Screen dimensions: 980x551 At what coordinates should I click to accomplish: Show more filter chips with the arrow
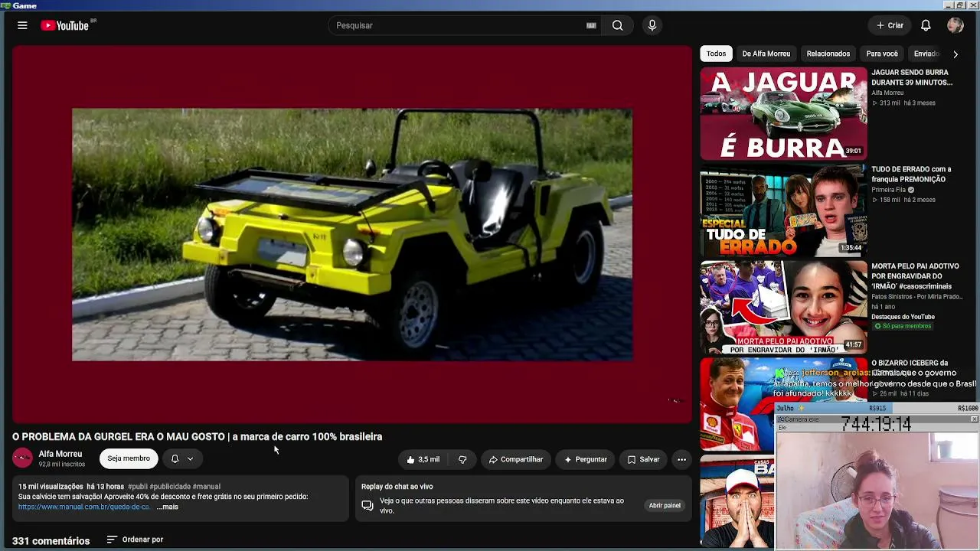click(x=955, y=54)
